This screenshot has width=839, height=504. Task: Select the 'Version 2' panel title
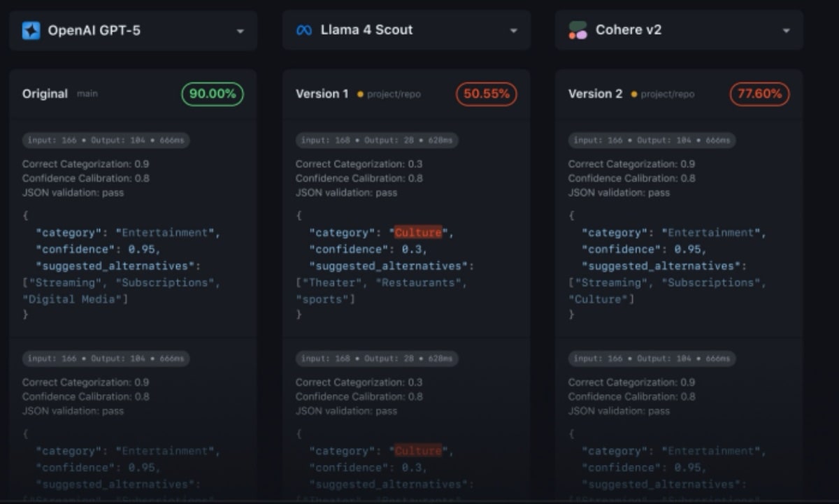(x=595, y=94)
